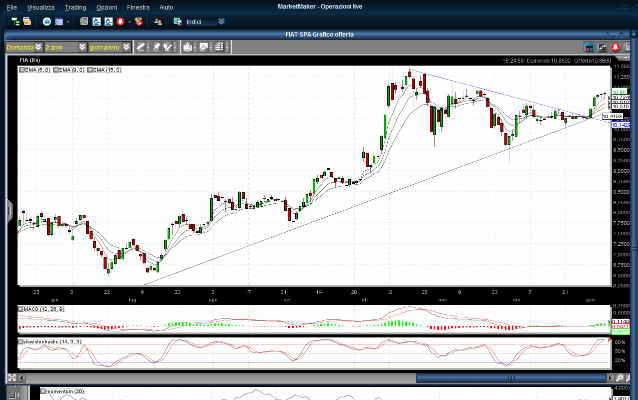Click the Aiuto menu item
Screen dimensions: 638x400
click(166, 7)
